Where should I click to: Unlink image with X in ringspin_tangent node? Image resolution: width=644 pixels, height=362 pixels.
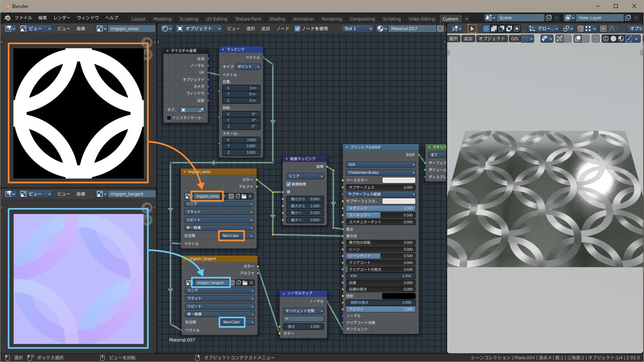[x=251, y=283]
